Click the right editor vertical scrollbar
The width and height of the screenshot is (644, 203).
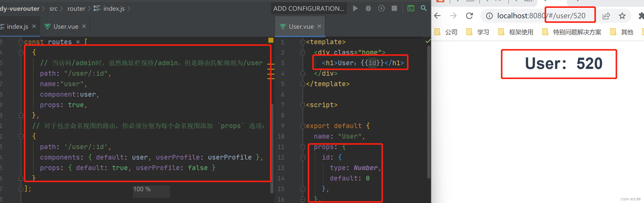coord(429,112)
